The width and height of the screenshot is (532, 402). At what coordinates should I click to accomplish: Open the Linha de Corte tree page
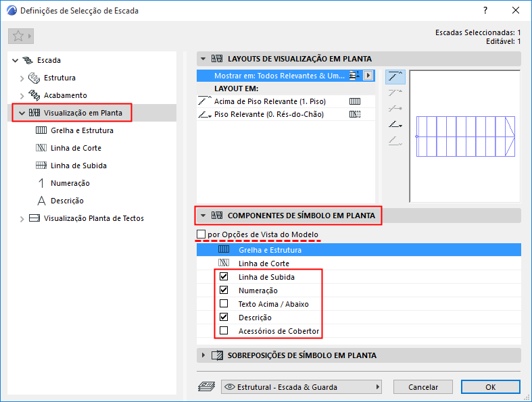tap(76, 148)
